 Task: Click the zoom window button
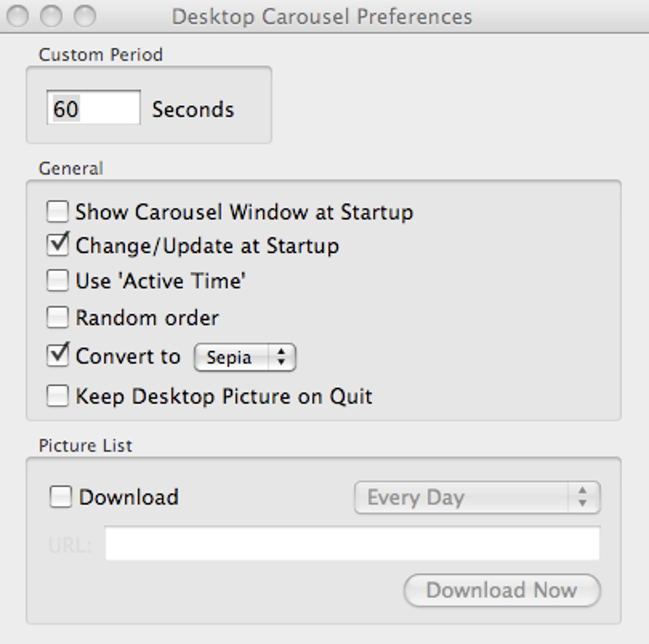pyautogui.click(x=85, y=16)
